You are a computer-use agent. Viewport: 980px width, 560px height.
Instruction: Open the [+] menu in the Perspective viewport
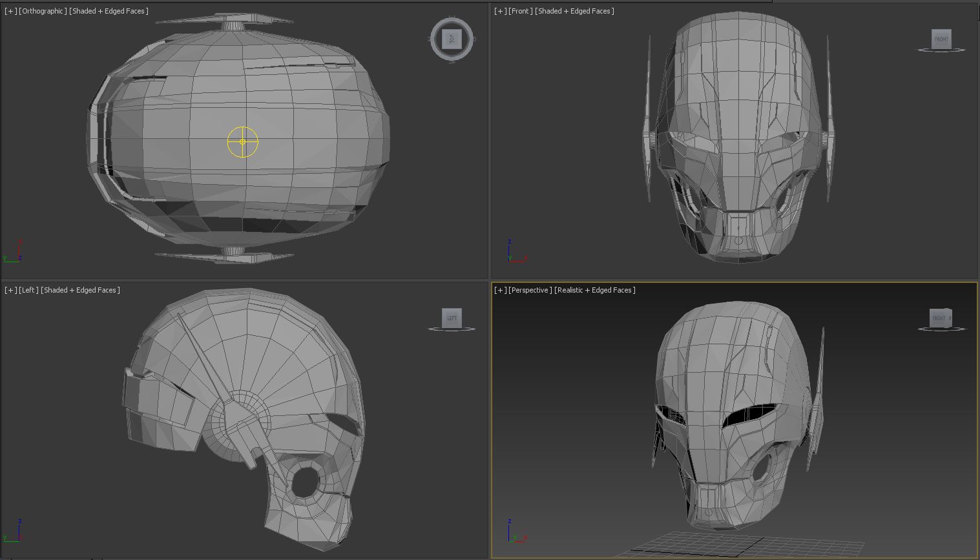[500, 290]
